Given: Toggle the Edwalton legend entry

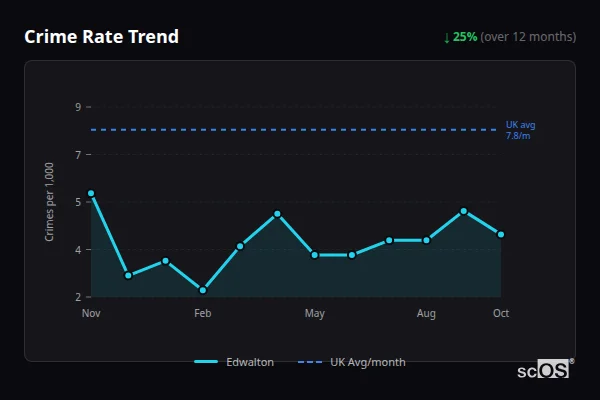Looking at the screenshot, I should (234, 362).
